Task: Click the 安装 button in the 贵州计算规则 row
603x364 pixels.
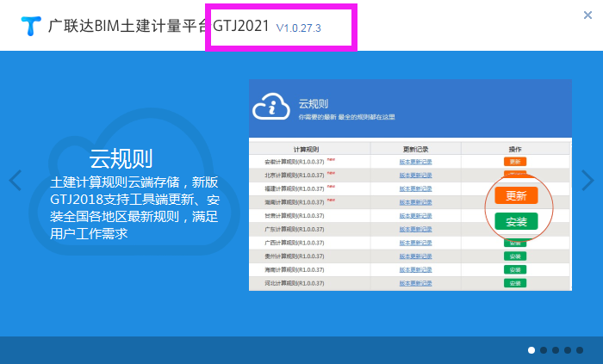Action: pos(515,256)
